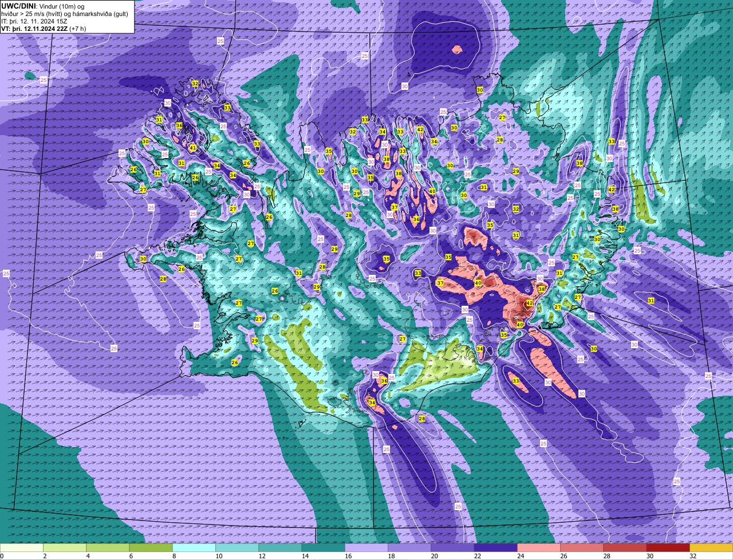Click the light green 2–4 legend swatch
Viewport: 733px width, 560px height.
tap(65, 548)
